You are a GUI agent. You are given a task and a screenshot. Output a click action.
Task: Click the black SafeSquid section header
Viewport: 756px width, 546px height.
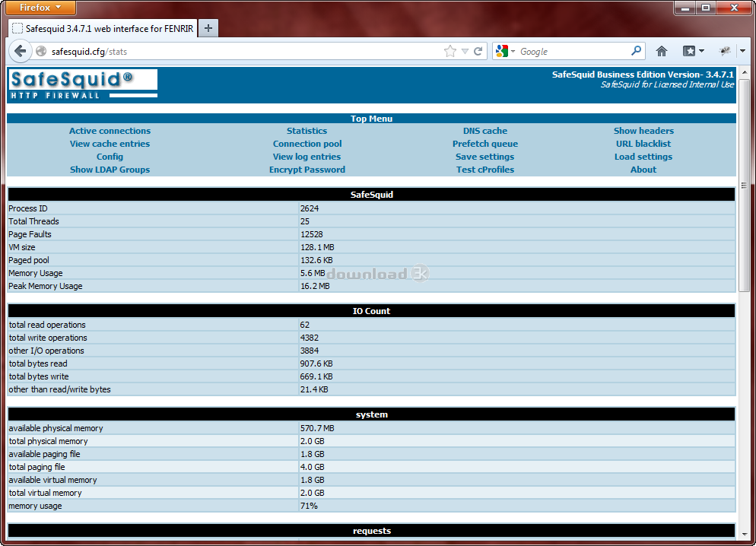tap(371, 194)
